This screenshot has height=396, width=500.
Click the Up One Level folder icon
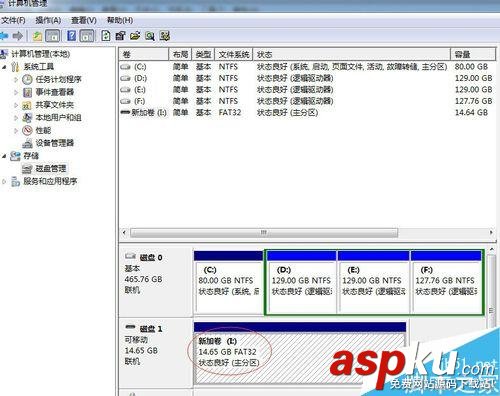(x=37, y=36)
